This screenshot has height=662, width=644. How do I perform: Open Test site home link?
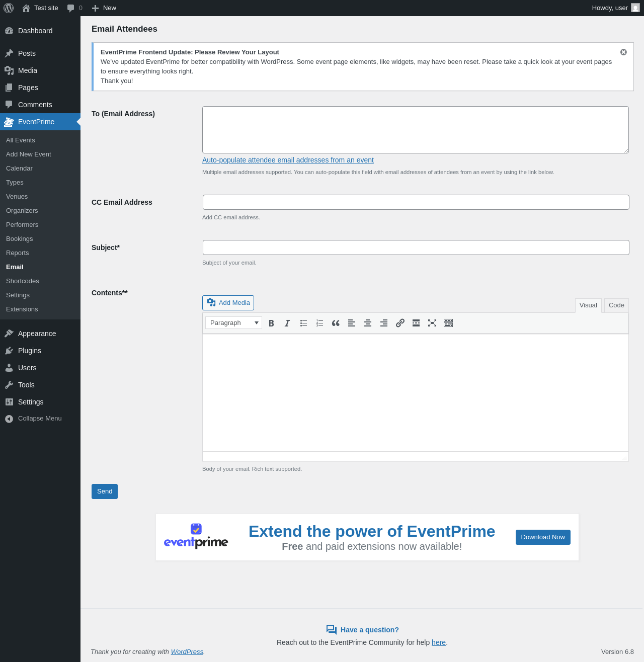40,8
